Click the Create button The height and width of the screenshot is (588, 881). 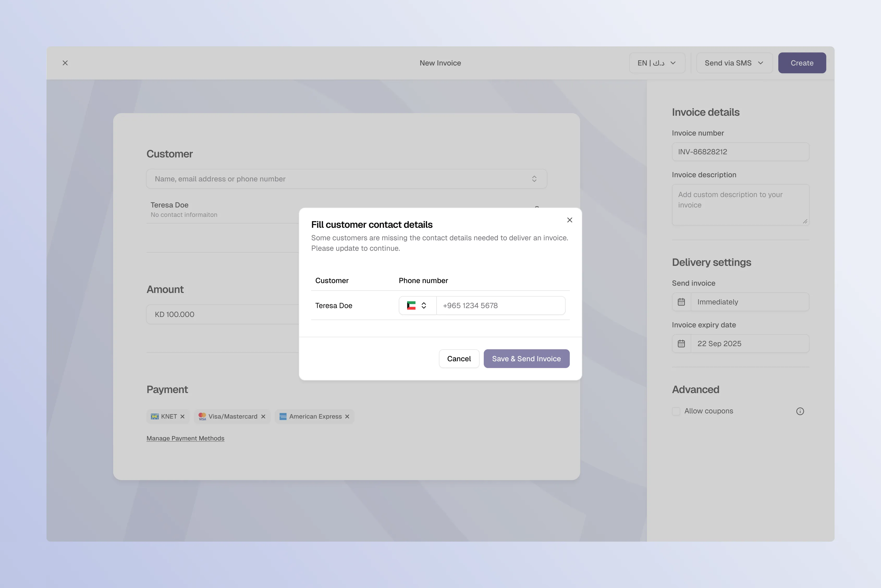click(x=802, y=63)
